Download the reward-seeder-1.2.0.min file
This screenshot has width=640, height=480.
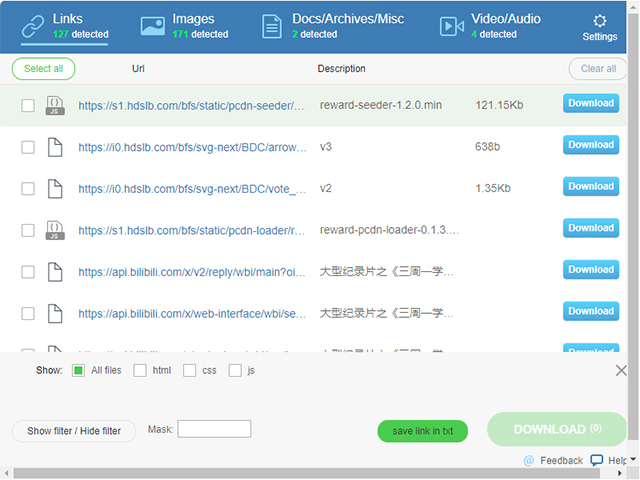coord(591,103)
